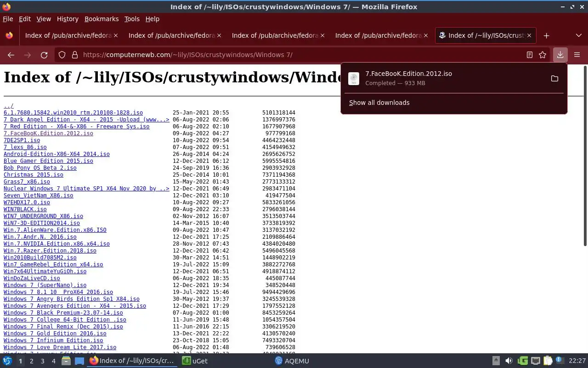Close the first fedora archive tab
588x368 pixels.
point(116,35)
